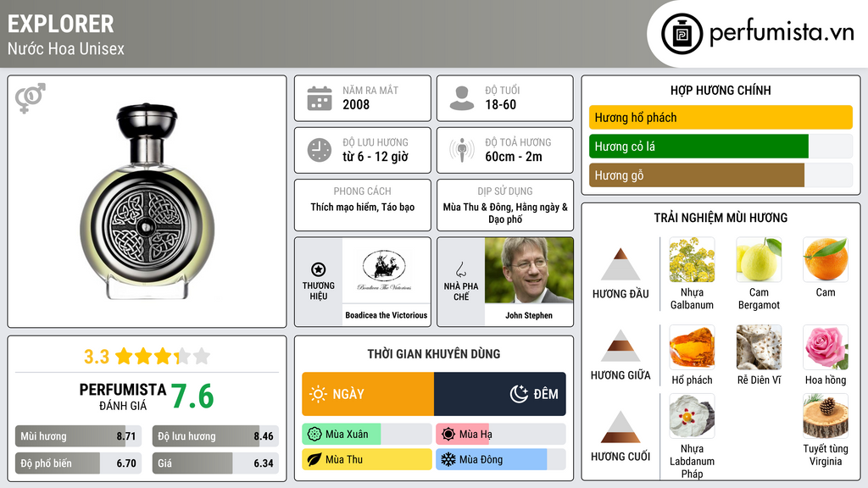Image resolution: width=868 pixels, height=488 pixels.
Task: Click the calendar icon beside Năm ra mắt
Action: coord(320,98)
